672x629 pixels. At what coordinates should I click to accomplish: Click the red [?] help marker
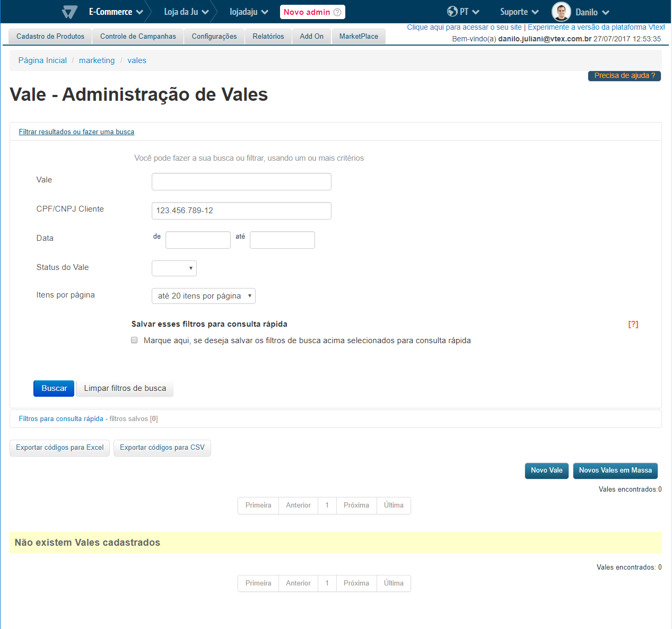click(x=633, y=324)
